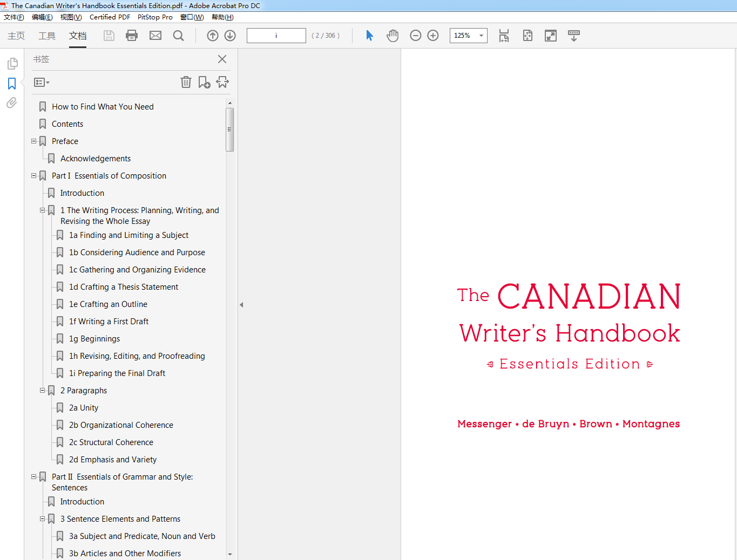Open the 编辑(E) menu
Image resolution: width=737 pixels, height=560 pixels.
pos(42,17)
